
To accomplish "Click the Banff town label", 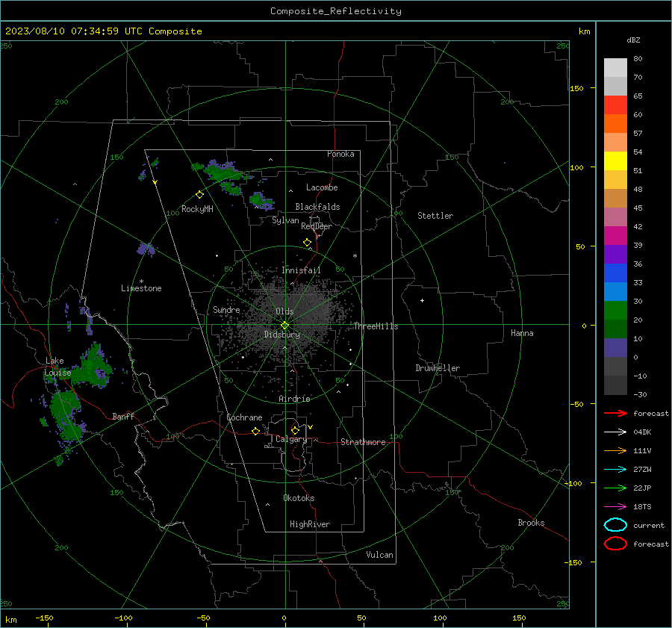I will pos(123,416).
